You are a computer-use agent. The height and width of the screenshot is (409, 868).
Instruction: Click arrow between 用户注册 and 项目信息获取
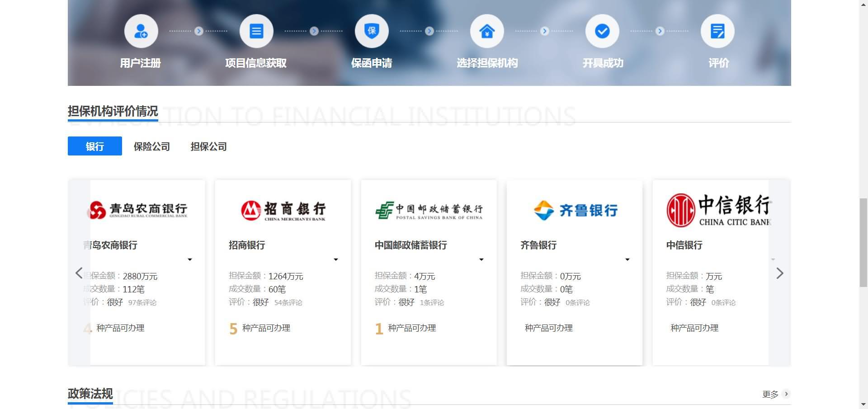[x=199, y=31]
